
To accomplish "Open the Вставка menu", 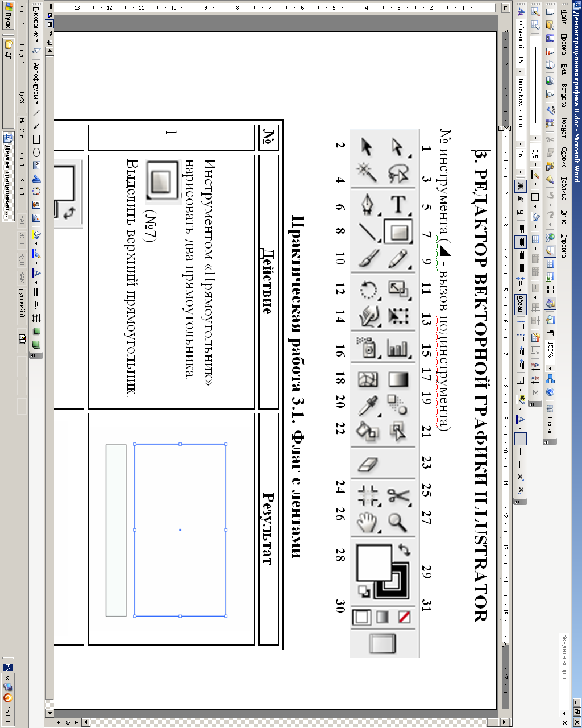I will 563,96.
